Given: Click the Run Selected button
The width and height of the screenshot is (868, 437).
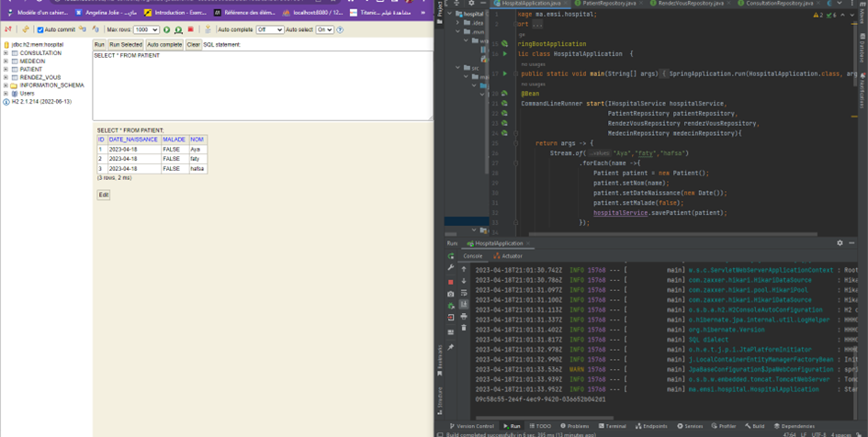Looking at the screenshot, I should point(126,44).
